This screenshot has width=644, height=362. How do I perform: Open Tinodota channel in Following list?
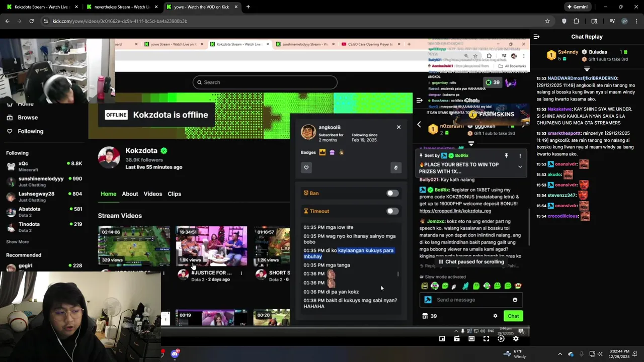[44, 227]
